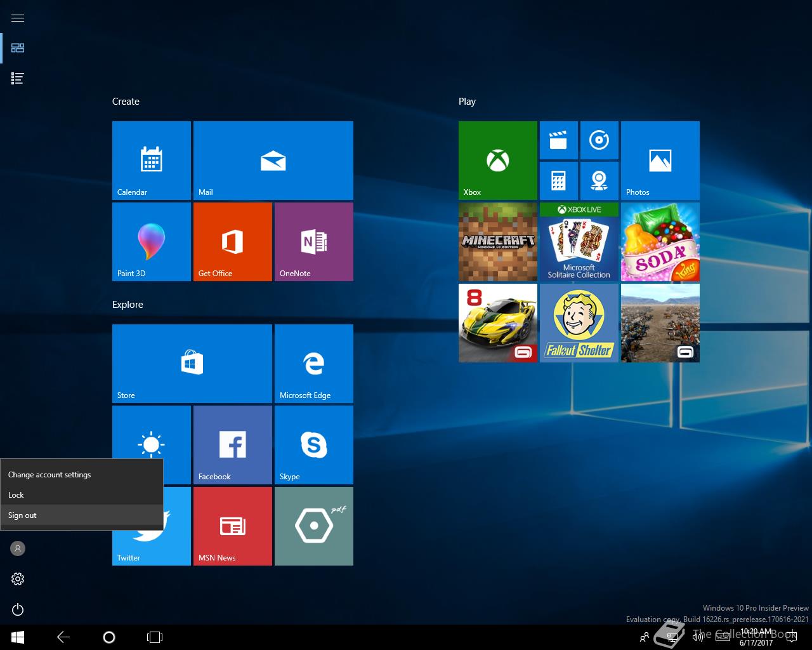Viewport: 812px width, 650px height.
Task: Open Cortana circle on the taskbar
Action: tap(109, 637)
